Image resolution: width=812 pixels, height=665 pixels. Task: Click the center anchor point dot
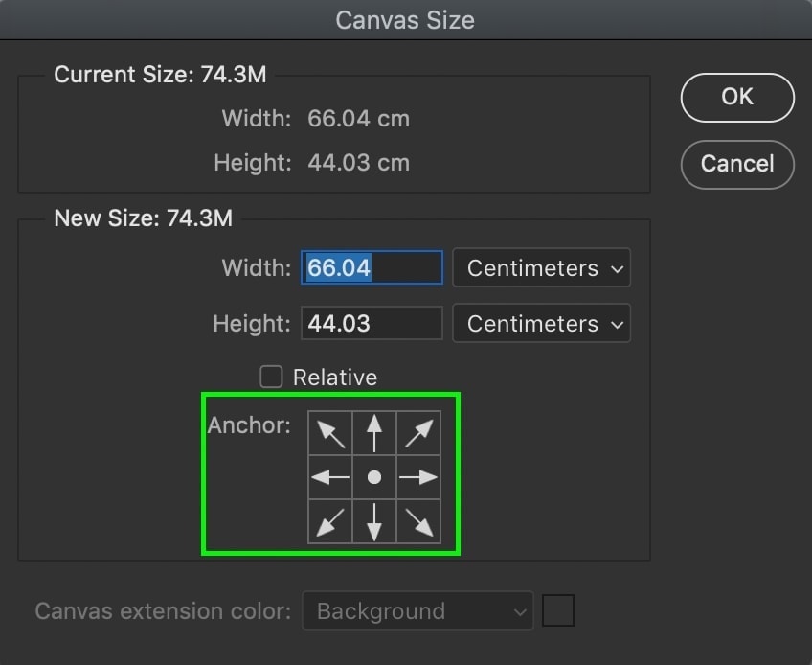(x=374, y=476)
